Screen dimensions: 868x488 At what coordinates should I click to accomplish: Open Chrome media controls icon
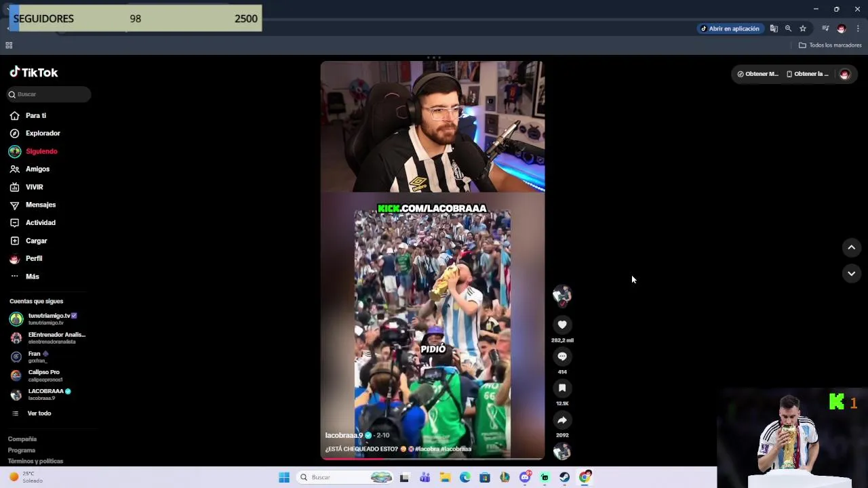click(825, 28)
